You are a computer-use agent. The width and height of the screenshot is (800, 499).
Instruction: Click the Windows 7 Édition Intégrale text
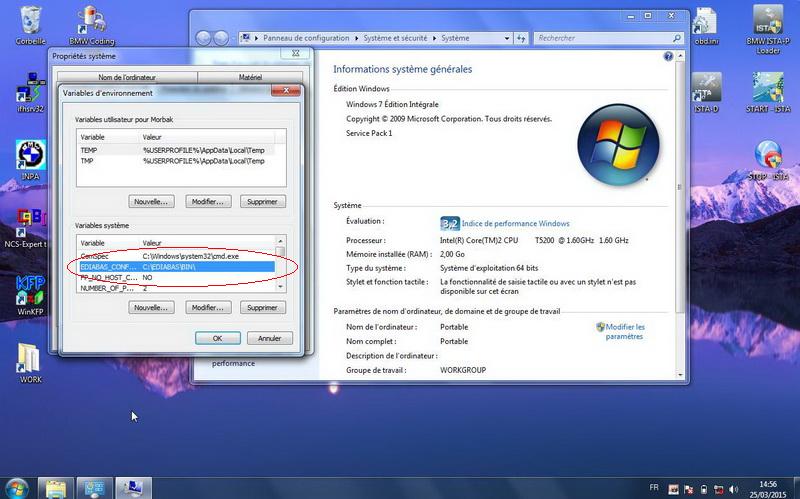click(392, 105)
